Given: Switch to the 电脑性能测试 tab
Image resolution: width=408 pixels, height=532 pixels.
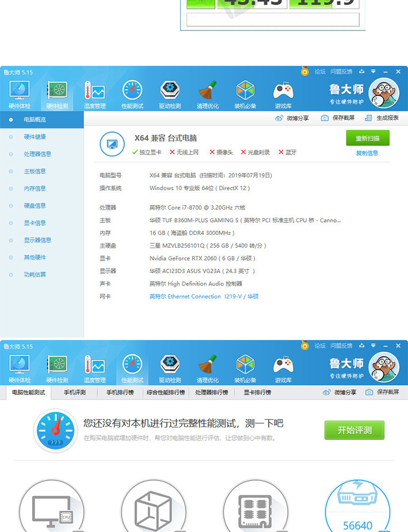Looking at the screenshot, I should click(28, 393).
